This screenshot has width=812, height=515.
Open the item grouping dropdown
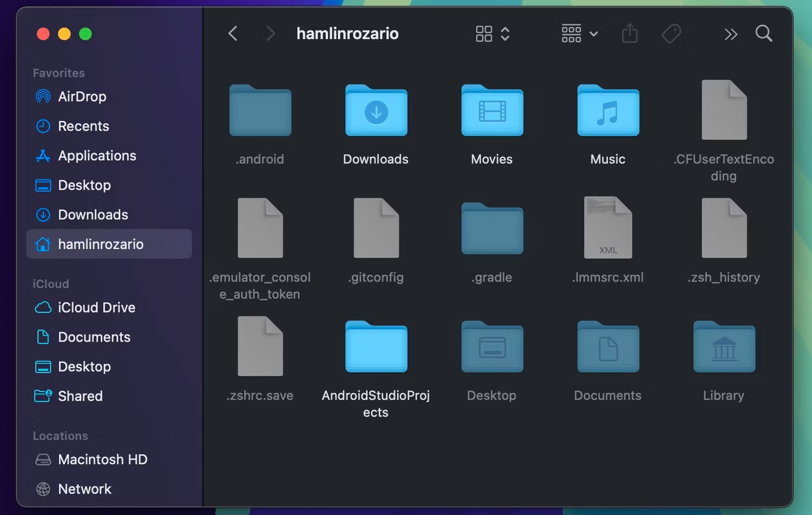578,33
